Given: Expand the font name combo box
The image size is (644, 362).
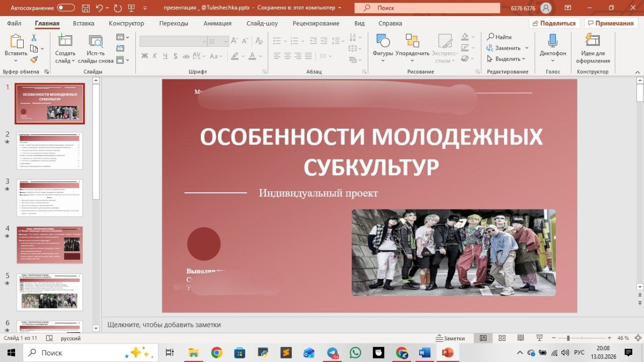Looking at the screenshot, I should (204, 41).
